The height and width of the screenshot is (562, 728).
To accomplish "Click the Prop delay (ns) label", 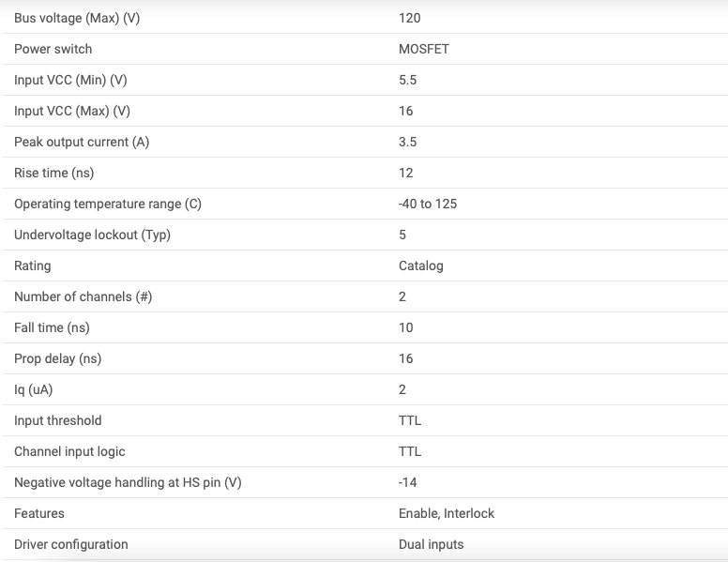I will (x=57, y=359).
